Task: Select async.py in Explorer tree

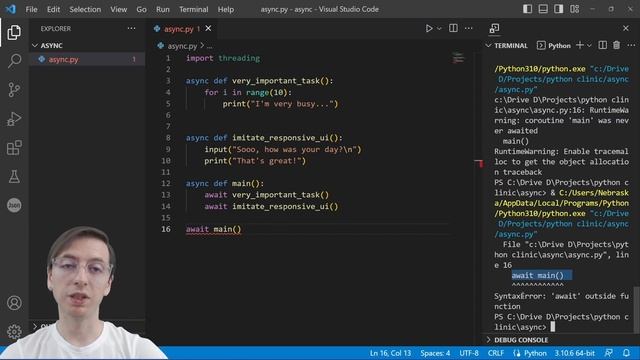Action: click(x=87, y=59)
